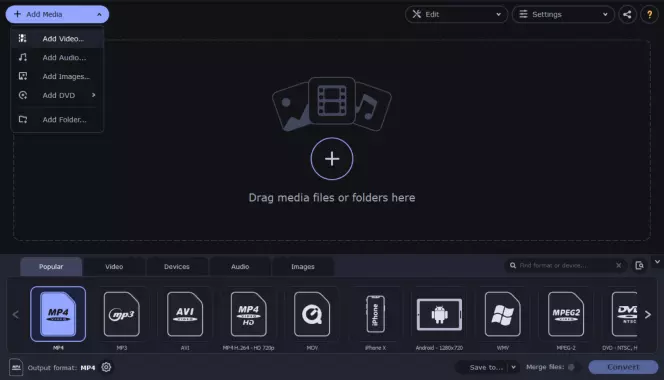Switch to the Audio tab
This screenshot has height=380, width=664.
point(240,266)
